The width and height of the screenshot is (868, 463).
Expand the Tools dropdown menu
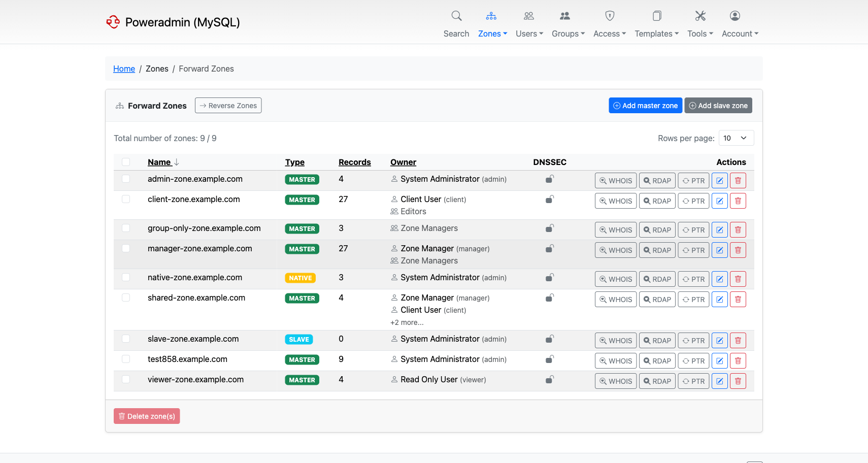[x=700, y=24]
